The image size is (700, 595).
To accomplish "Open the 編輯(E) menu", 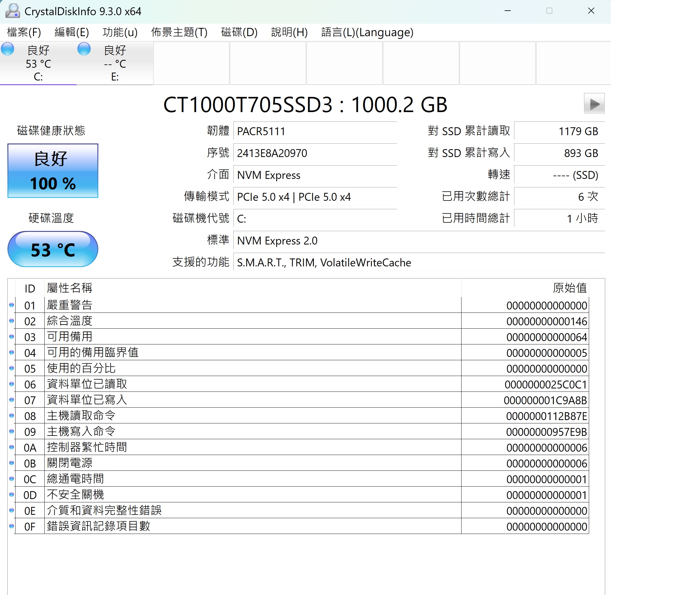I will pyautogui.click(x=72, y=32).
